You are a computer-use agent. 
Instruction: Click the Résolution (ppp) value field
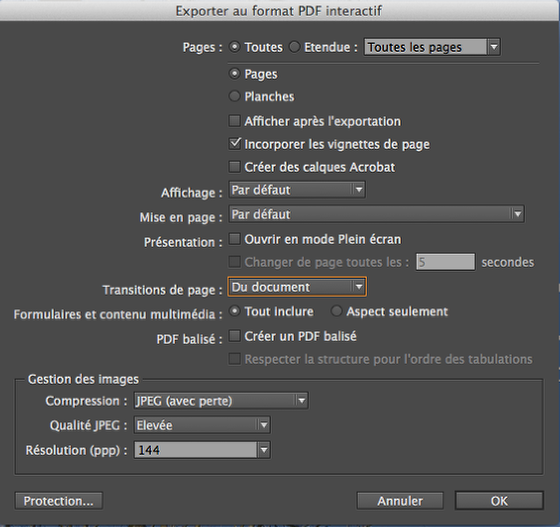pyautogui.click(x=195, y=450)
